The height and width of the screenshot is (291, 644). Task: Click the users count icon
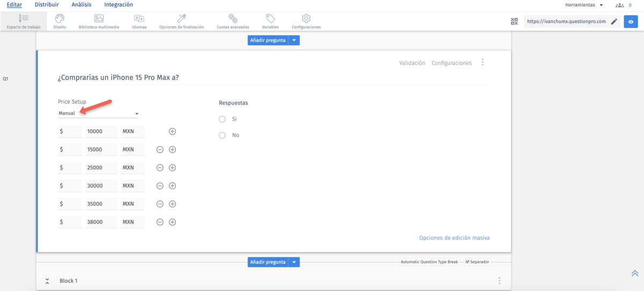(x=620, y=5)
